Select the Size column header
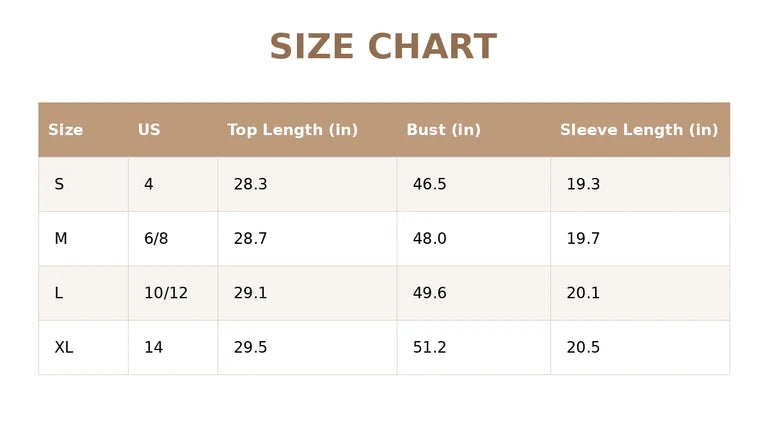The height and width of the screenshot is (448, 768). coord(66,130)
